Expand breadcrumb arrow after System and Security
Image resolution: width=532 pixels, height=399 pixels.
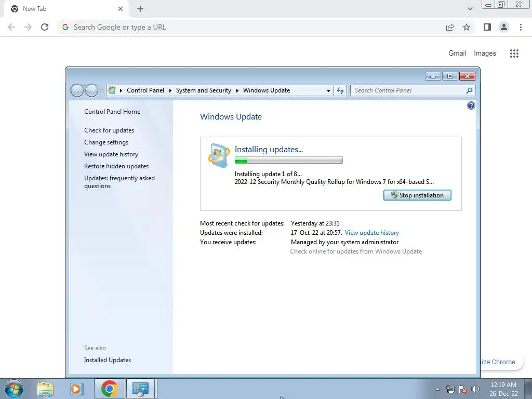[237, 90]
